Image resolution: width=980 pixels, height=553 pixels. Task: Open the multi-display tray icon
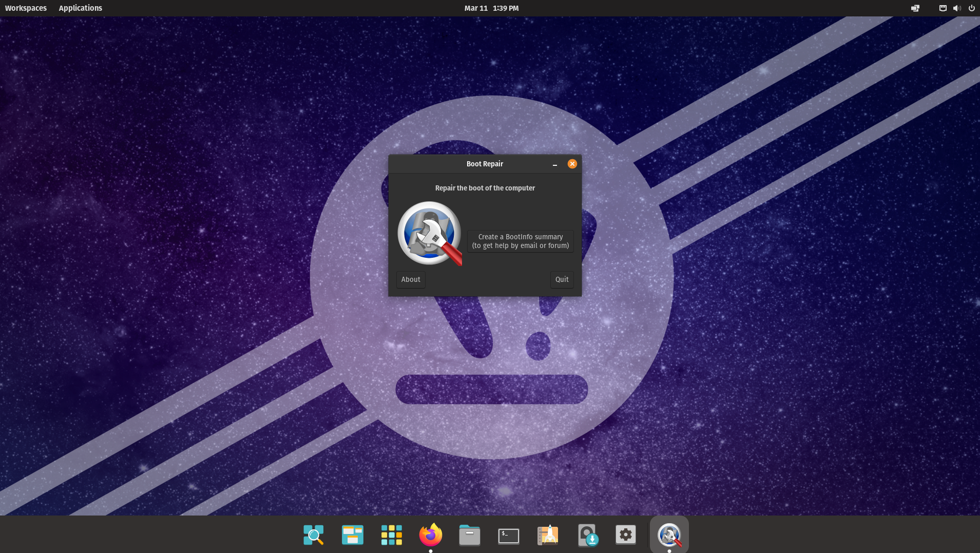[x=915, y=8]
